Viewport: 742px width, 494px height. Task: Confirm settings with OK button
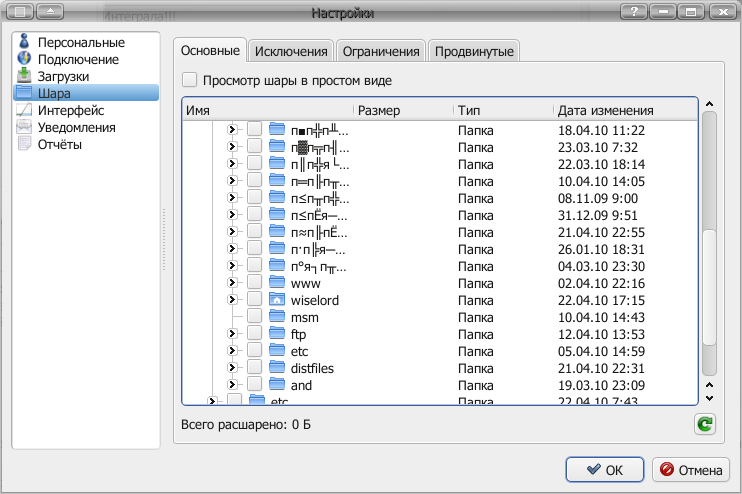(604, 470)
